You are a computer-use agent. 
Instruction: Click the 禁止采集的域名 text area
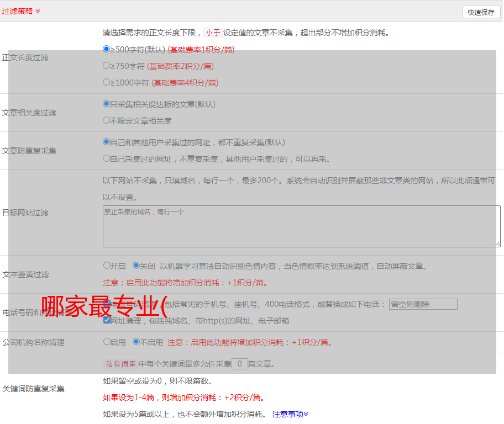coord(301,226)
